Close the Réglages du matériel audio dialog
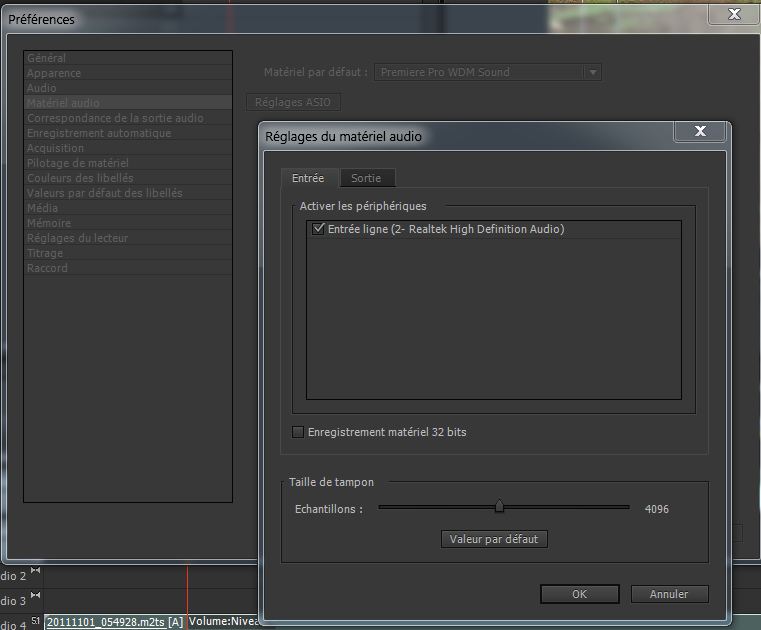 click(x=700, y=131)
